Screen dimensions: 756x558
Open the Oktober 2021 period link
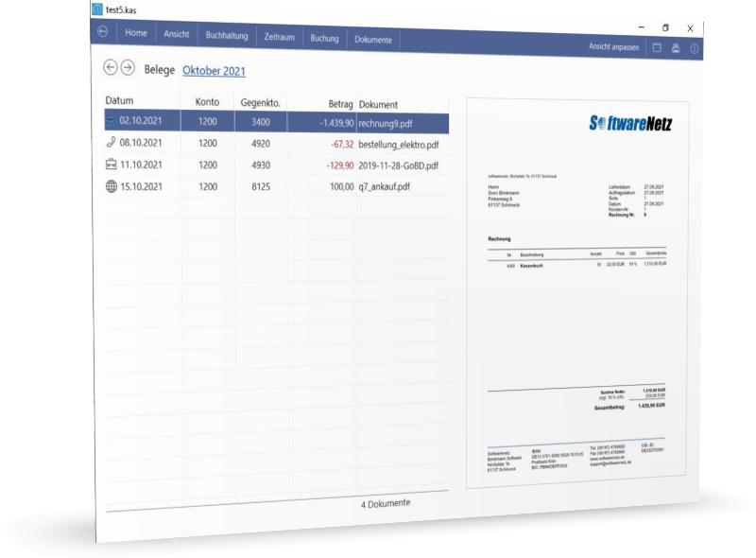pyautogui.click(x=214, y=71)
